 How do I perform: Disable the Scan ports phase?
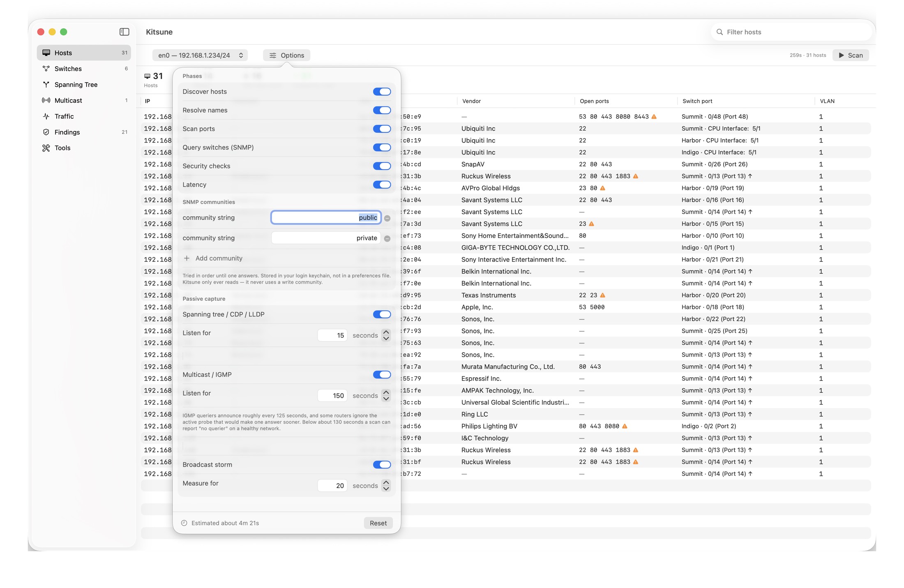click(382, 129)
